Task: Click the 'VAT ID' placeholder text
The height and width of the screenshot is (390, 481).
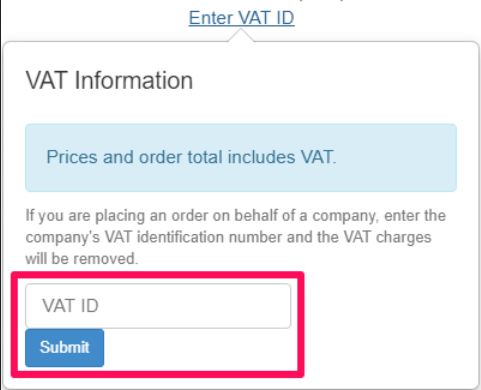Action: point(70,306)
